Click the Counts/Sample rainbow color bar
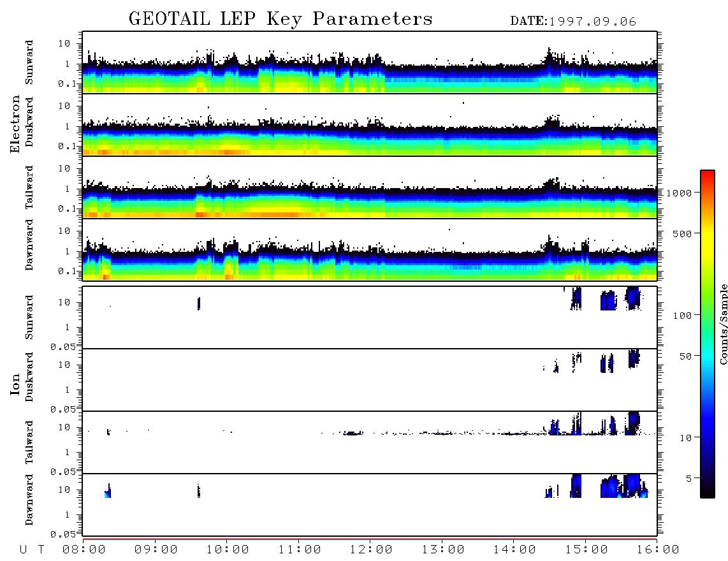The image size is (728, 561). [x=708, y=334]
